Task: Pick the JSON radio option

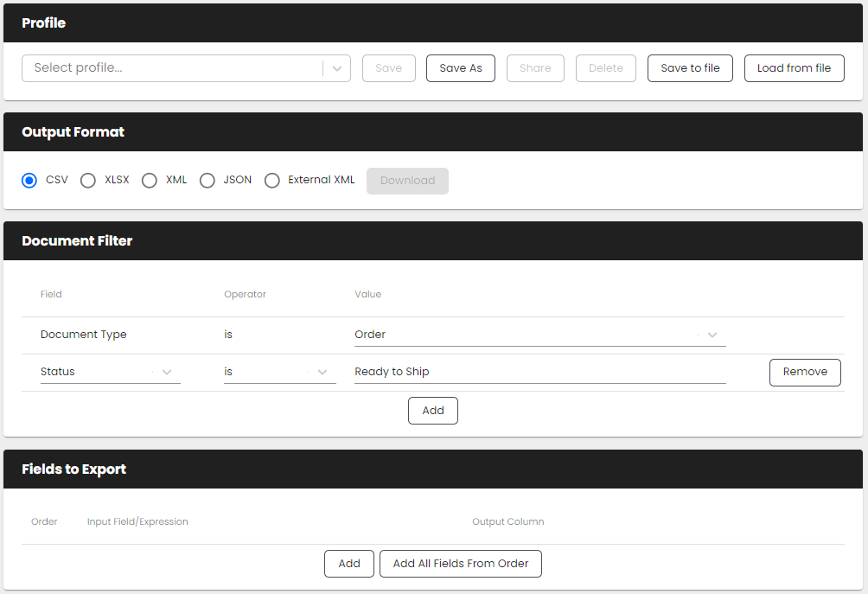Action: coord(207,181)
